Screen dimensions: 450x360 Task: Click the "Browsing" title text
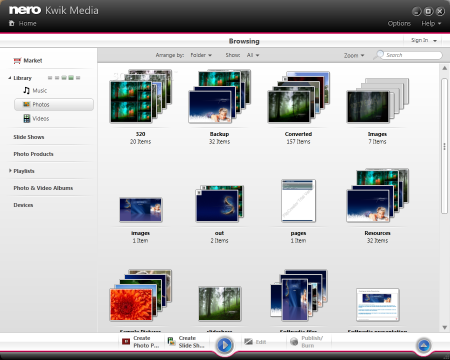[x=244, y=41]
